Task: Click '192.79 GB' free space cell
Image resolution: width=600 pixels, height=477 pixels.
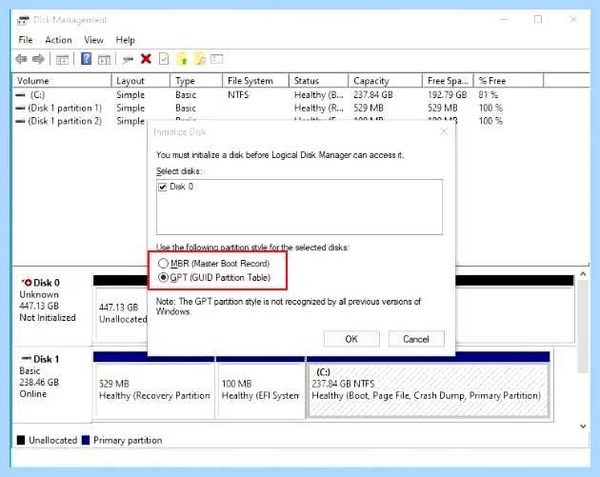Action: tap(447, 94)
